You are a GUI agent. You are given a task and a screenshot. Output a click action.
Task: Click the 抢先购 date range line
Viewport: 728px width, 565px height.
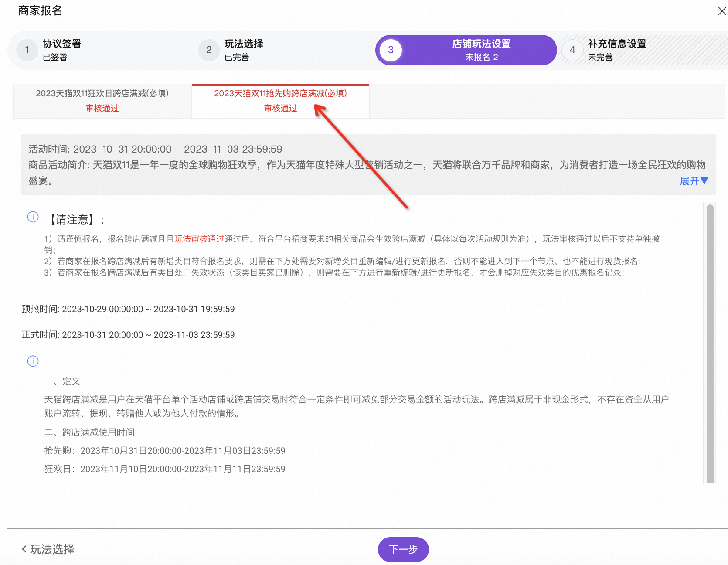165,451
